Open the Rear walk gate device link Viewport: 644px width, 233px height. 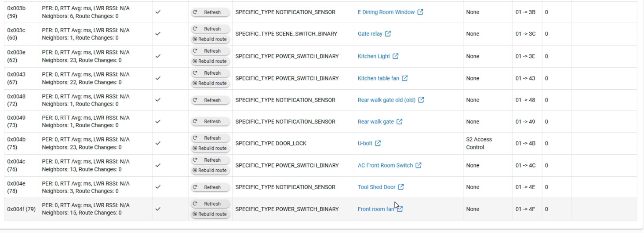click(376, 122)
